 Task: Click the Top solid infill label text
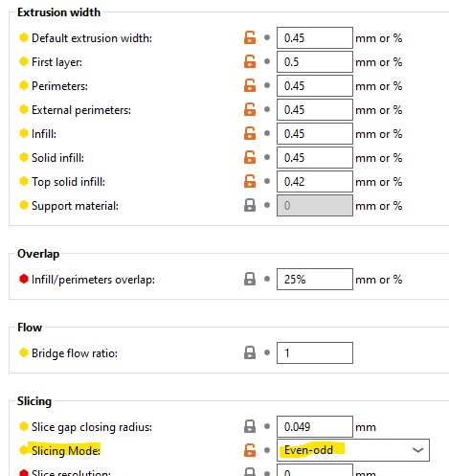click(68, 182)
